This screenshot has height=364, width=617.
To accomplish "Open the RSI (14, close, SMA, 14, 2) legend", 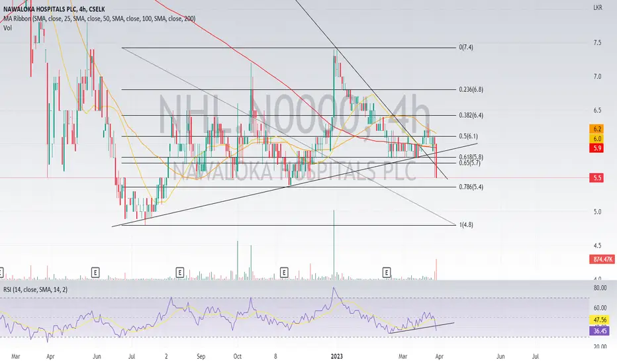I will [x=35, y=290].
